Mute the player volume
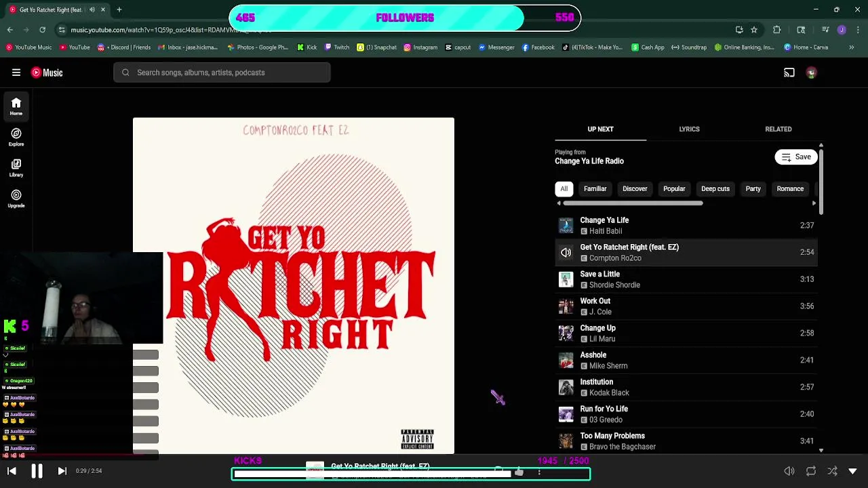 [x=789, y=471]
